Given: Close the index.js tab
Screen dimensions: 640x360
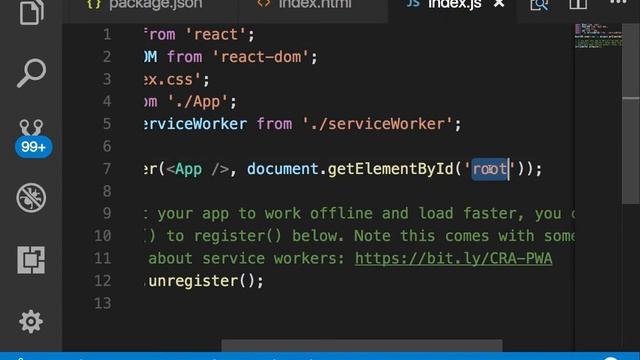Looking at the screenshot, I should pyautogui.click(x=499, y=4).
